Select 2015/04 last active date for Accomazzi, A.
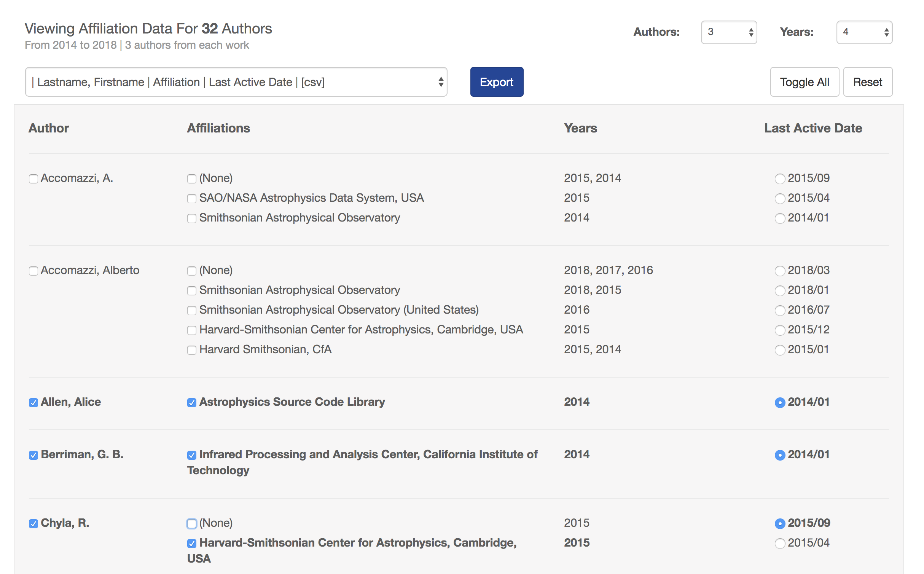Screen dimensions: 924x574 [x=781, y=198]
